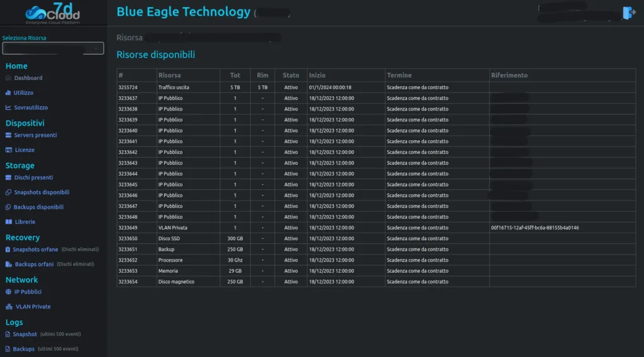Click the Utilizzo bar chart icon
644x357 pixels.
click(x=8, y=93)
